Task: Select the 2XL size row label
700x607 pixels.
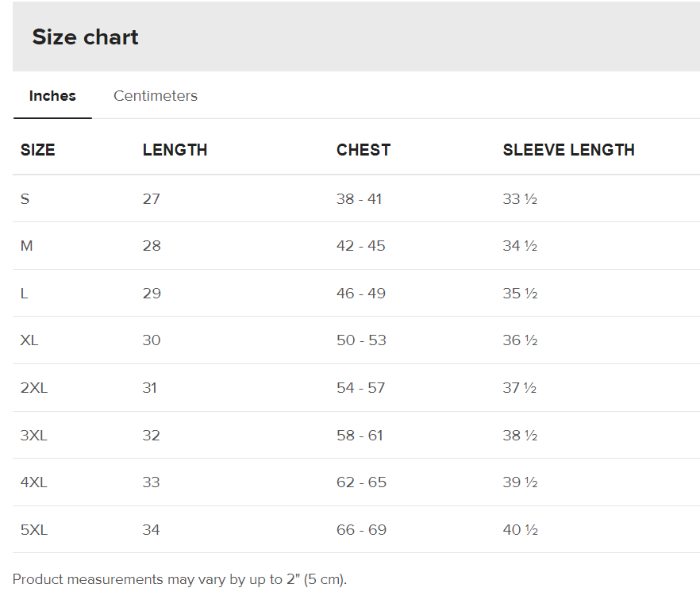Action: (34, 388)
